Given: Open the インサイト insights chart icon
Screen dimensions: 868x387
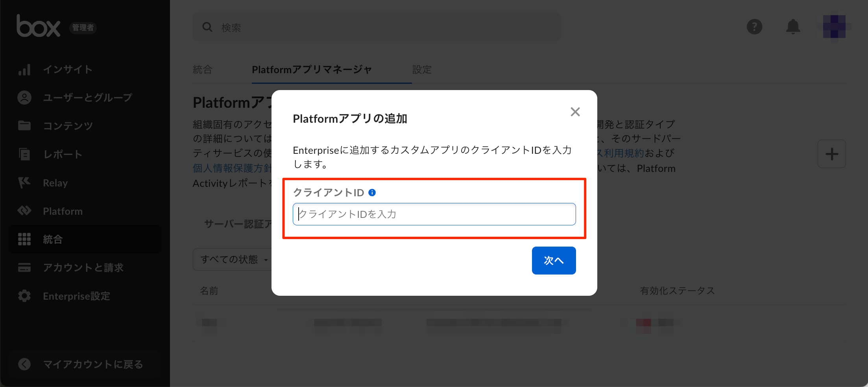Looking at the screenshot, I should [24, 70].
